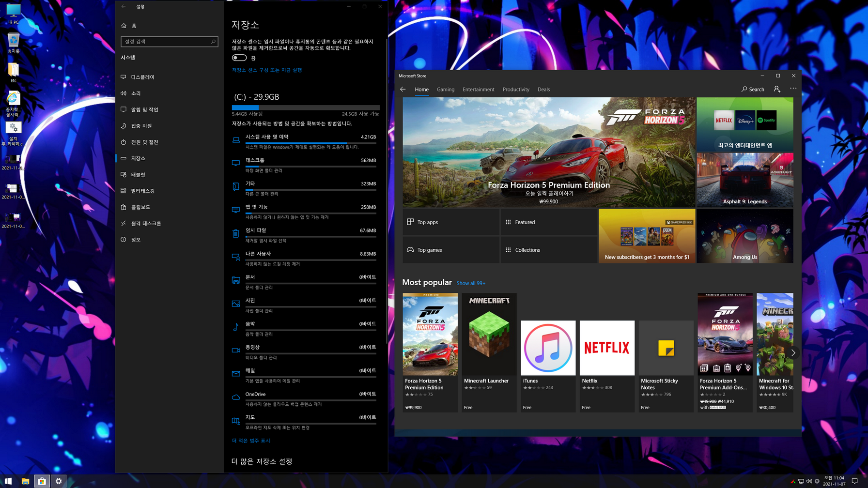Open Forza Horizon 5 Premium Edition hero banner
This screenshot has width=868, height=488.
tap(549, 152)
